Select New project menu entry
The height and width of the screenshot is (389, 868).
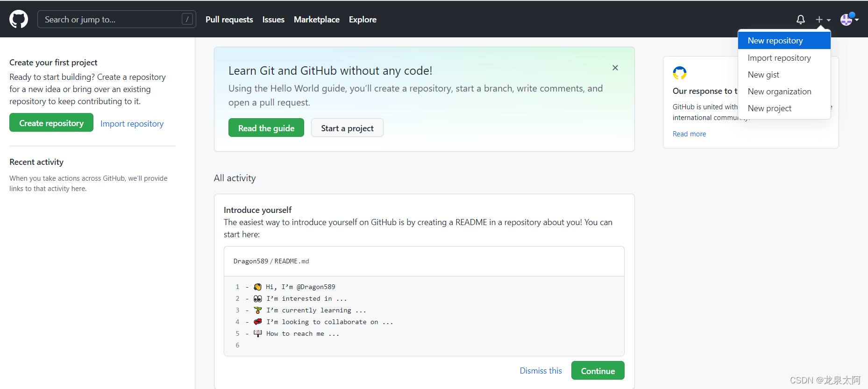784,108
